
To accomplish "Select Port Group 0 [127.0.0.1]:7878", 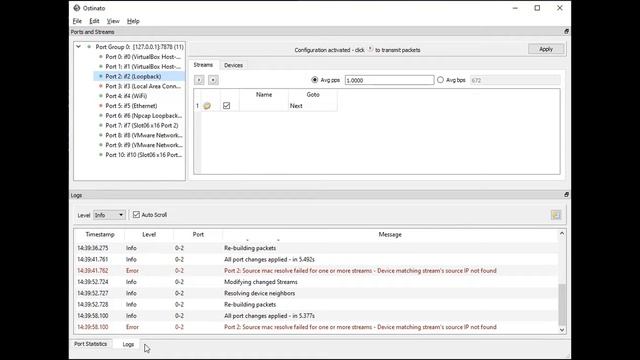I will click(x=139, y=47).
